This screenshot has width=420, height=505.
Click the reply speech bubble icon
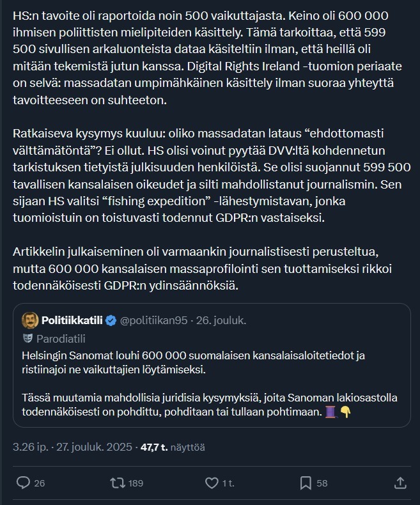click(22, 483)
